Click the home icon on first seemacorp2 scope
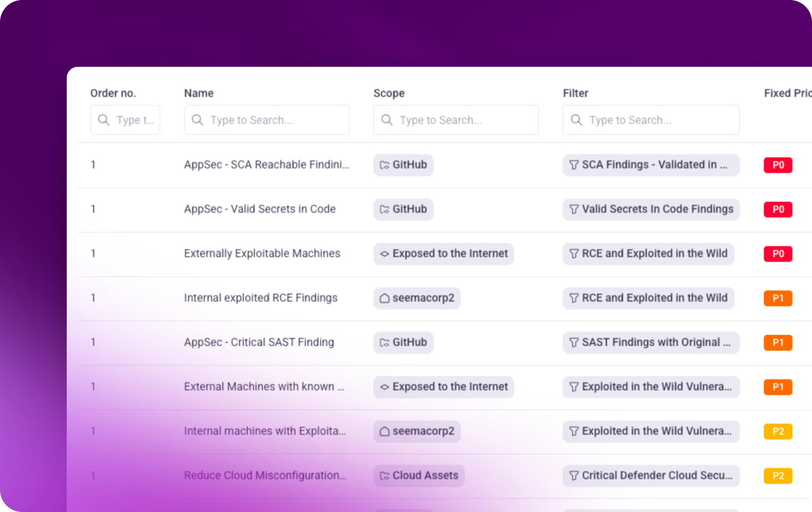This screenshot has height=512, width=812. tap(384, 298)
